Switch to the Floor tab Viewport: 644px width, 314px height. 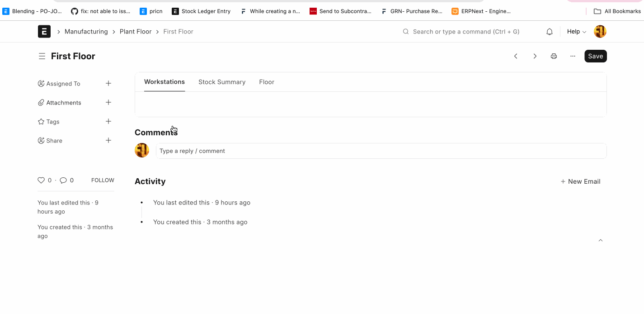pos(267,82)
